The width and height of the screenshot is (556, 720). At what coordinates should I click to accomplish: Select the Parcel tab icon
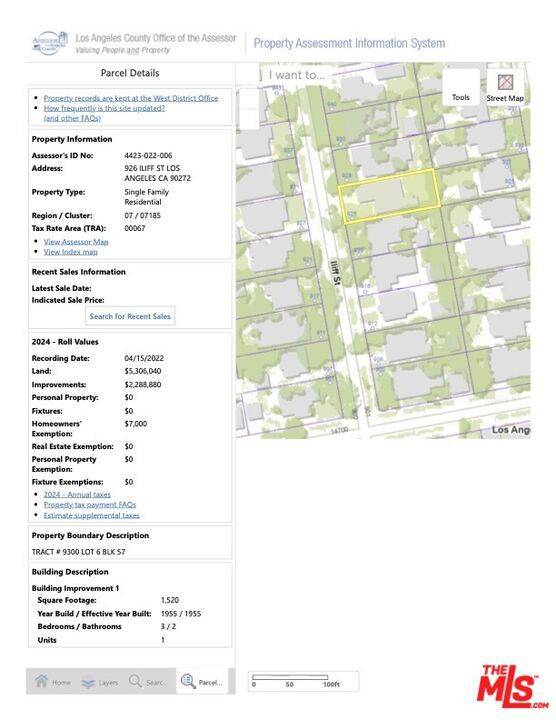[188, 681]
